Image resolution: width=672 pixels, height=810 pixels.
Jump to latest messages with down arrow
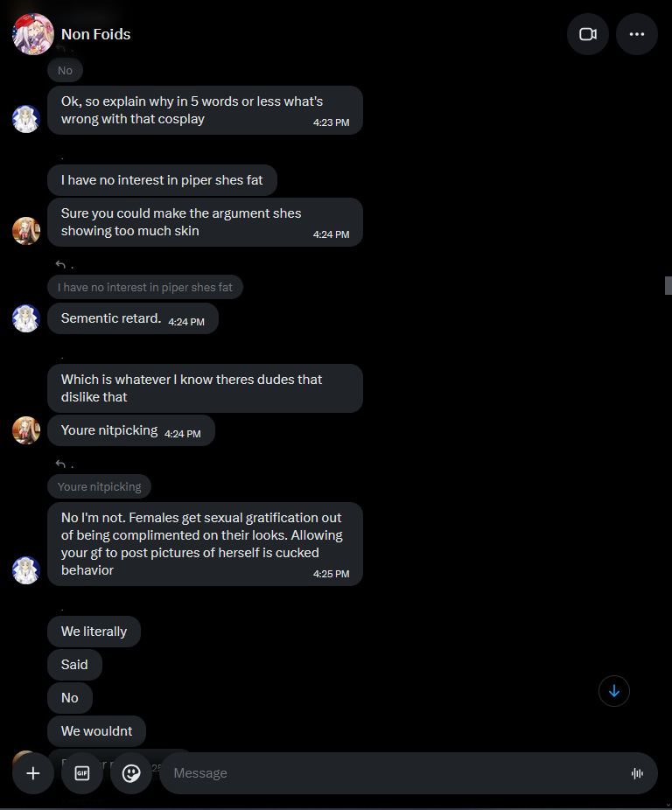click(x=614, y=691)
